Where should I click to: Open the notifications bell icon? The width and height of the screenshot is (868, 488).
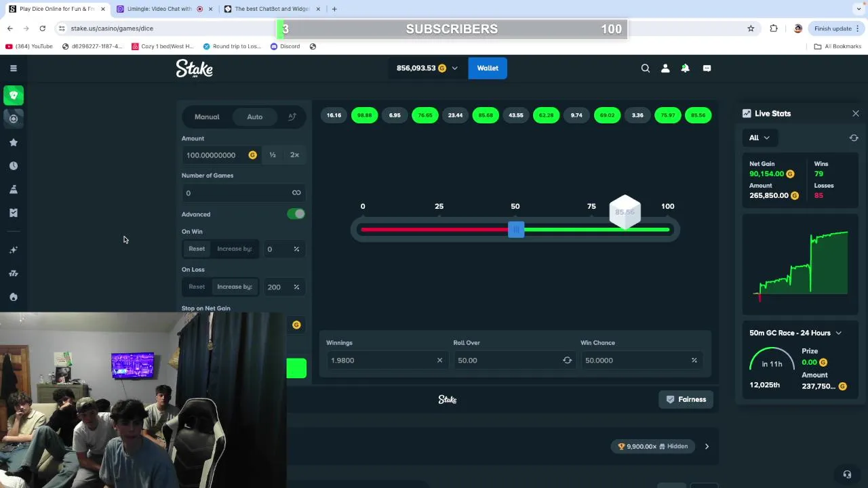coord(685,68)
